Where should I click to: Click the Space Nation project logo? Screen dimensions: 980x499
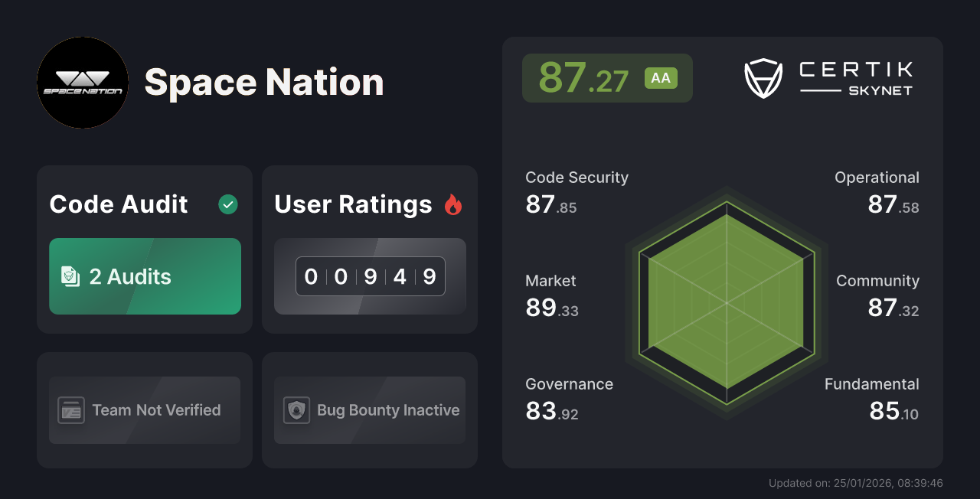click(x=83, y=83)
